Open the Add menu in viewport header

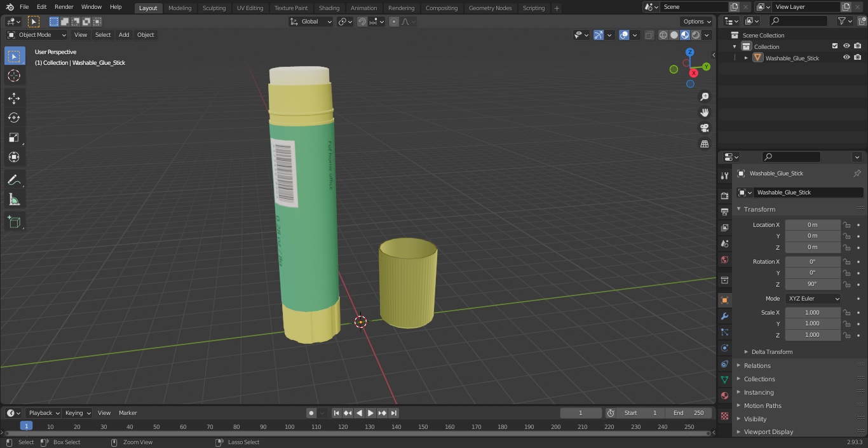click(124, 35)
